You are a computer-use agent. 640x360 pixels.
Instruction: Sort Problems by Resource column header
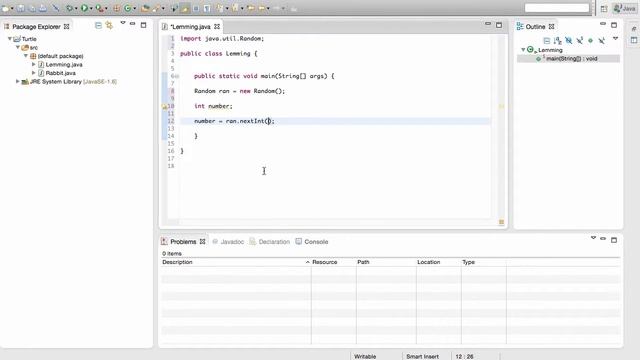(333, 262)
